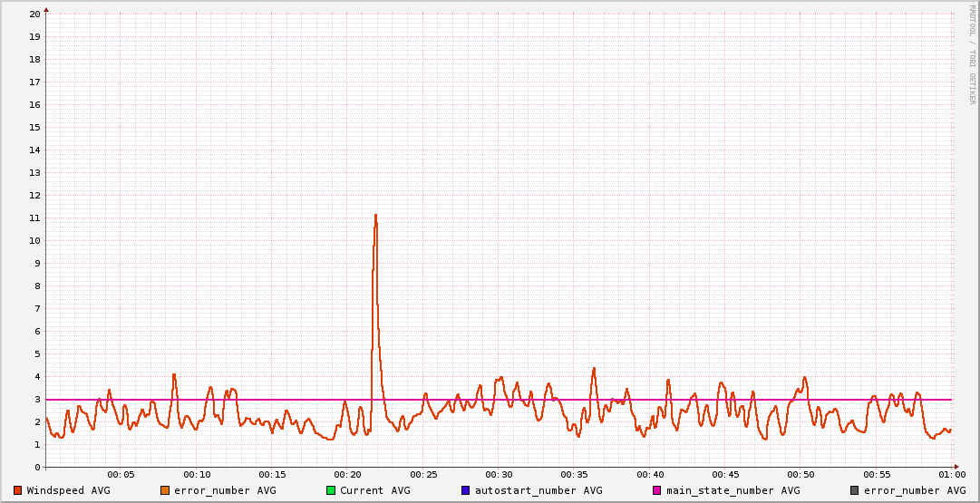Click the blue autostart_number AVG legend swatch
Screen dimensions: 980x503
point(466,490)
